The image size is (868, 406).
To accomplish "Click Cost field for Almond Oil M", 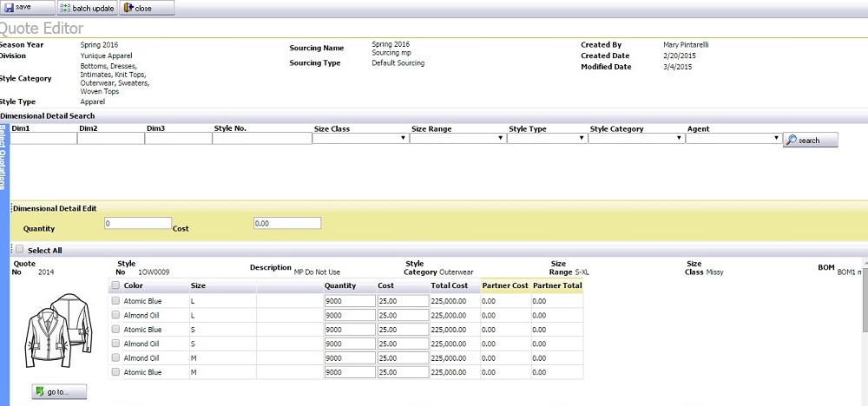I will point(403,358).
